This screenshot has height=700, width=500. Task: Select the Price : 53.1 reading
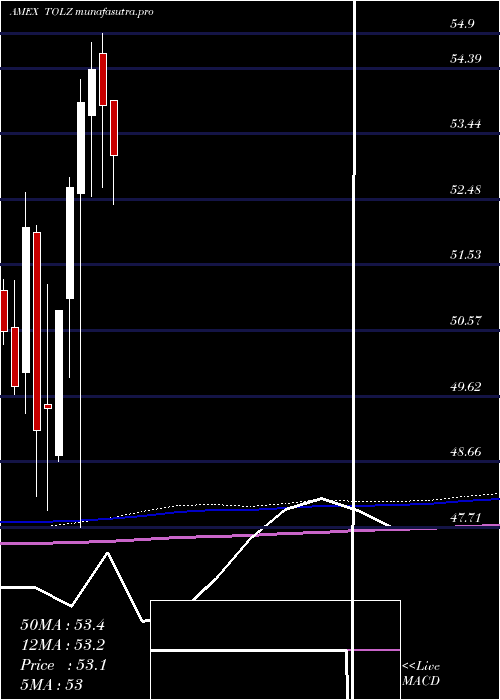pos(63,666)
